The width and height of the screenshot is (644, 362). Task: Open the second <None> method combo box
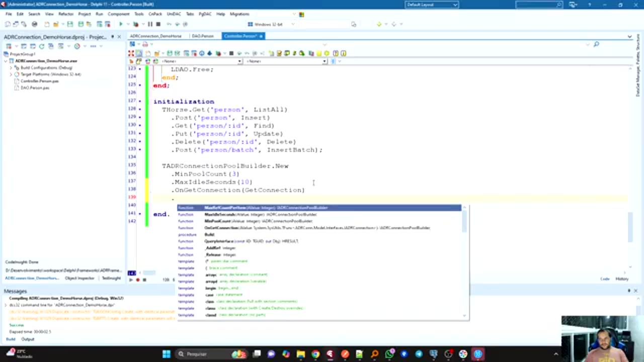[286, 61]
